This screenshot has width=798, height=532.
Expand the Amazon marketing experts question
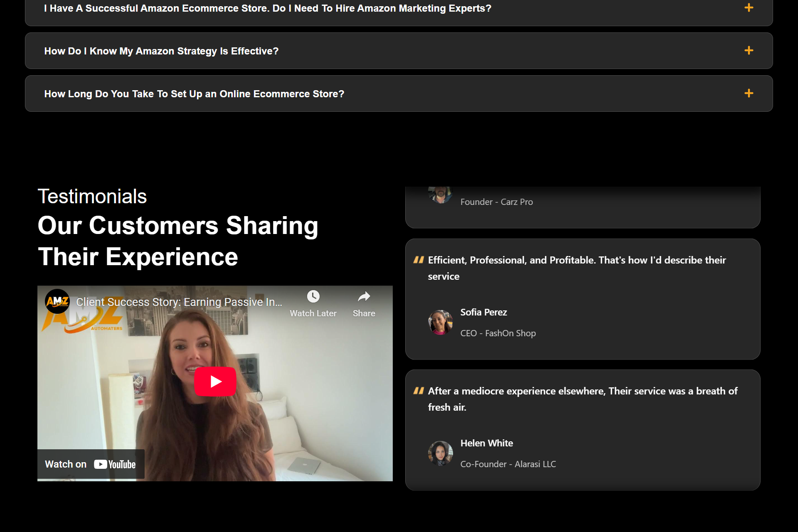[x=268, y=8]
